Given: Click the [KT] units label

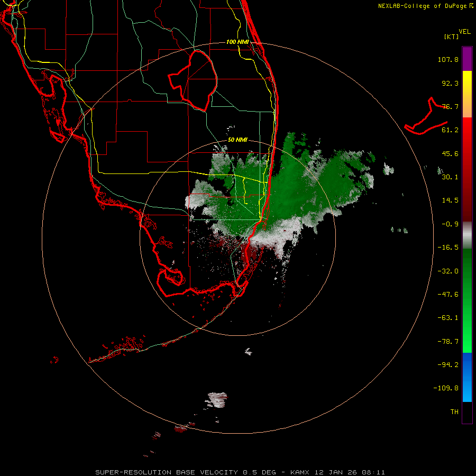Looking at the screenshot, I should 452,36.
